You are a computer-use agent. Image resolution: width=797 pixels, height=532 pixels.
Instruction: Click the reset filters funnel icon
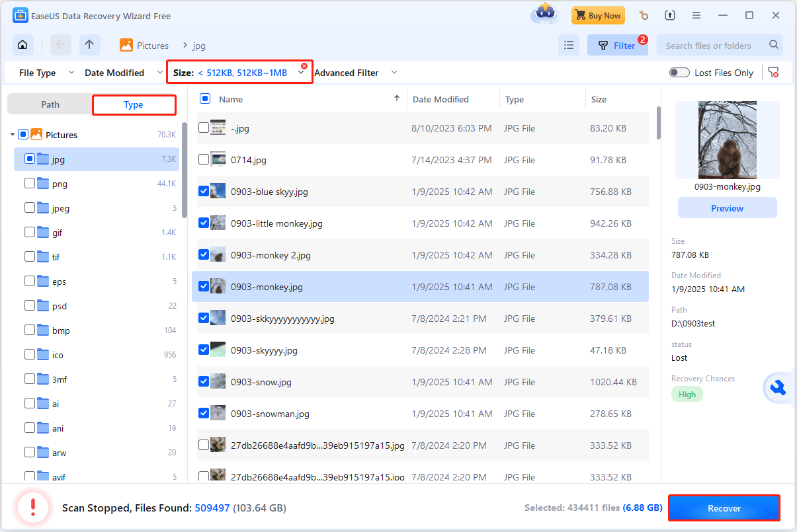(773, 73)
